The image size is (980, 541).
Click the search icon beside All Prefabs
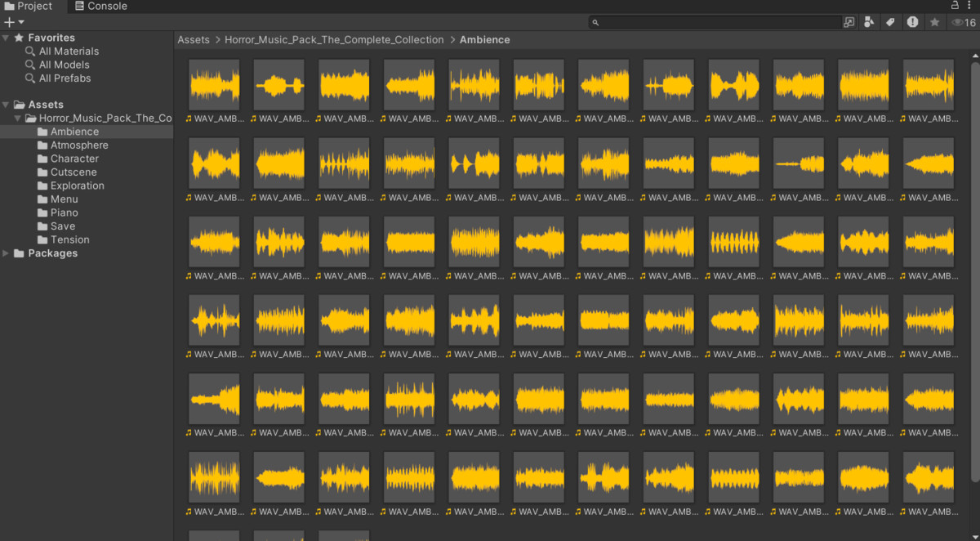30,78
